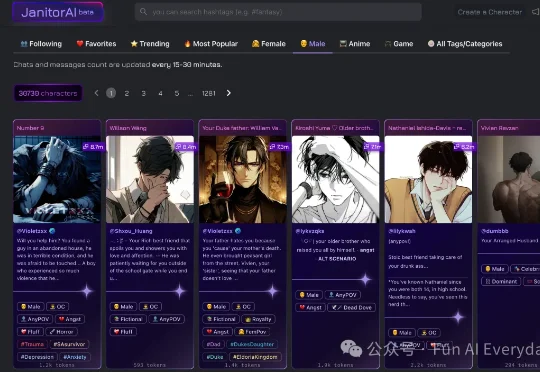Click the Dead Dove tag
The width and height of the screenshot is (540, 372).
(352, 308)
